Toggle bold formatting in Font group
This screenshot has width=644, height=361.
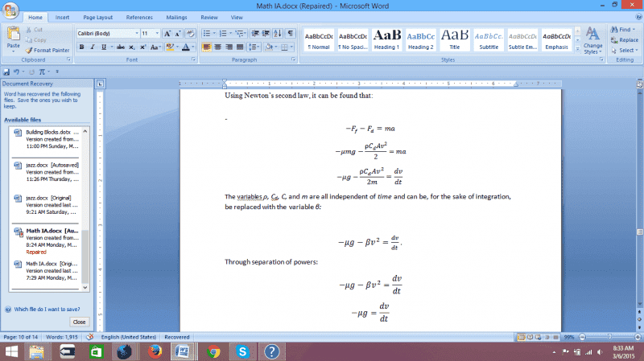[x=81, y=47]
